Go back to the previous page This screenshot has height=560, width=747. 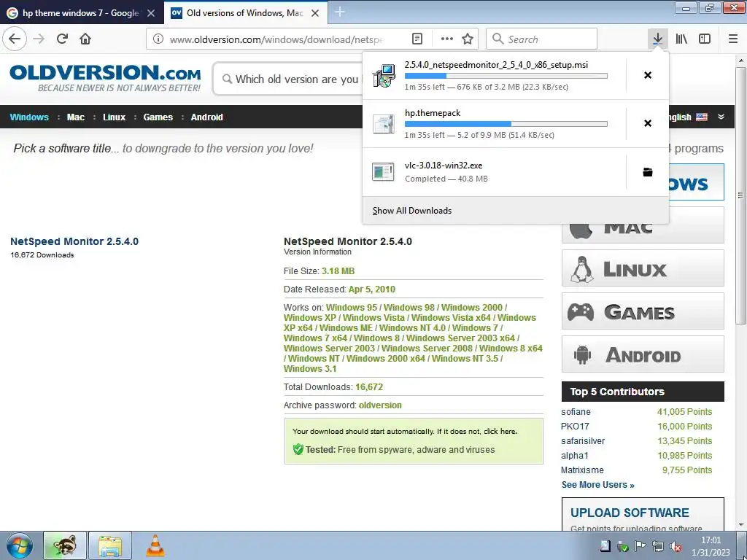click(x=15, y=39)
